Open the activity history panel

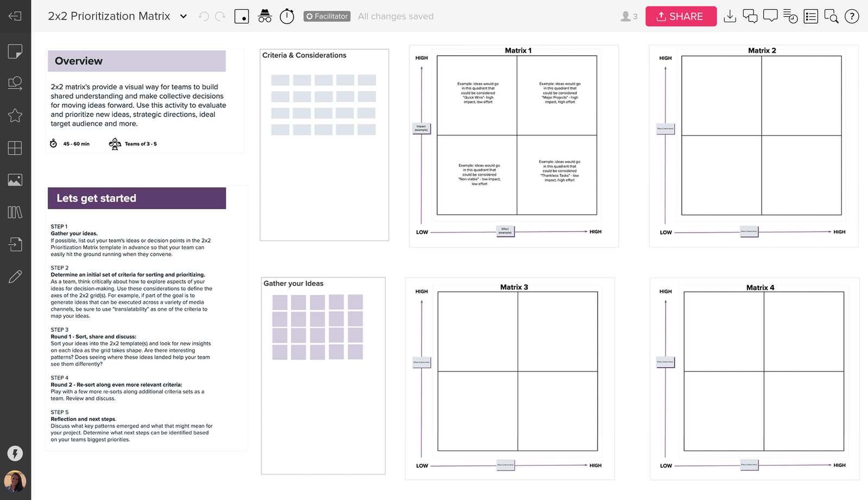[790, 16]
